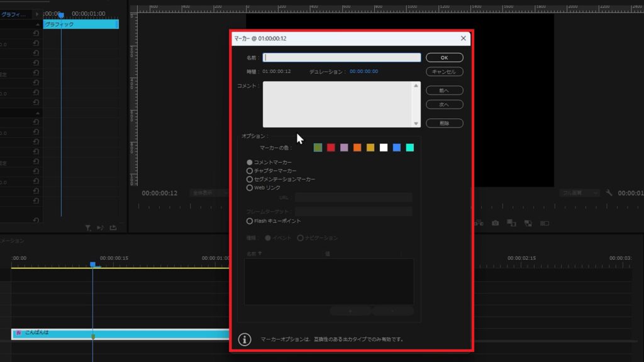The width and height of the screenshot is (644, 362).
Task: Click inside the コメント text area
Action: pos(338,104)
